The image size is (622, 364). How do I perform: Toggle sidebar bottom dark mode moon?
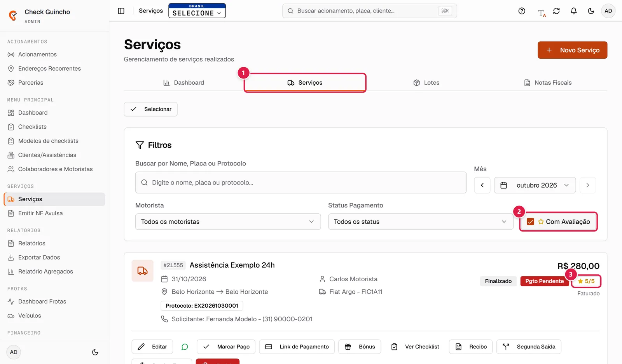(x=95, y=352)
